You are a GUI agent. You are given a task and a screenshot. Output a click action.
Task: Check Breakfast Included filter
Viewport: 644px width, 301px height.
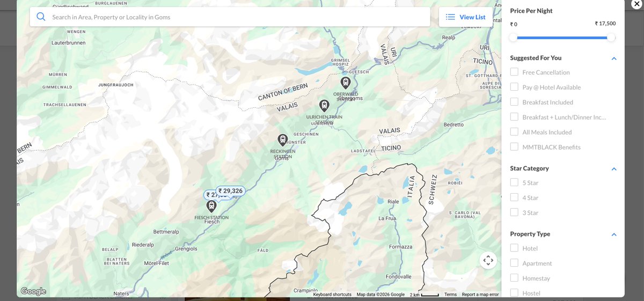(x=514, y=102)
